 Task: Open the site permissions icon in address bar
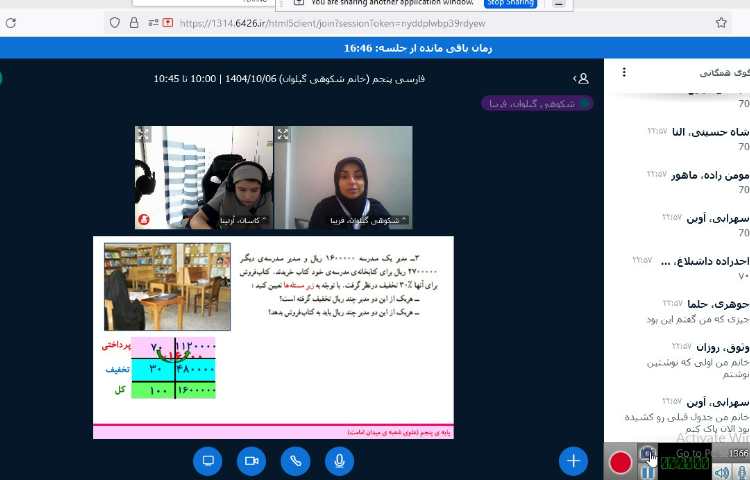(153, 22)
